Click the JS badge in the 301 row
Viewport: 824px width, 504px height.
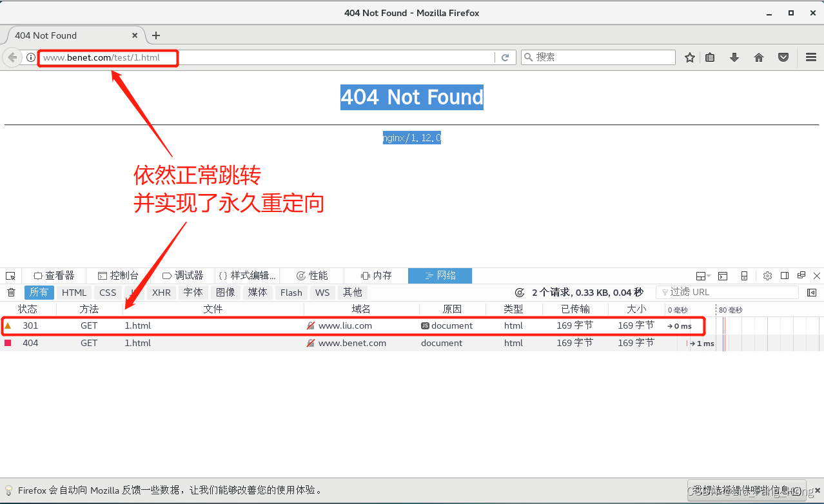point(425,326)
